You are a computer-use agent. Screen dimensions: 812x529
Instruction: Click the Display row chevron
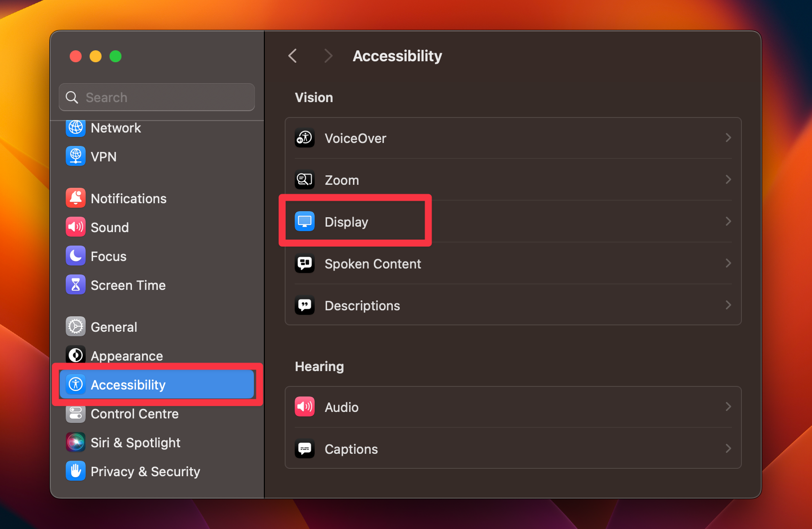point(728,222)
